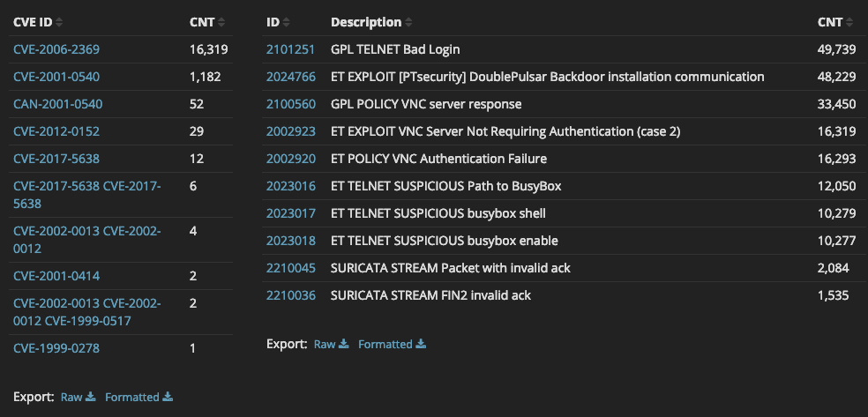Open the doubled CVE-2017-5638 CVE-2017-5638 link
Screen dimensions: 868x417
click(x=87, y=195)
